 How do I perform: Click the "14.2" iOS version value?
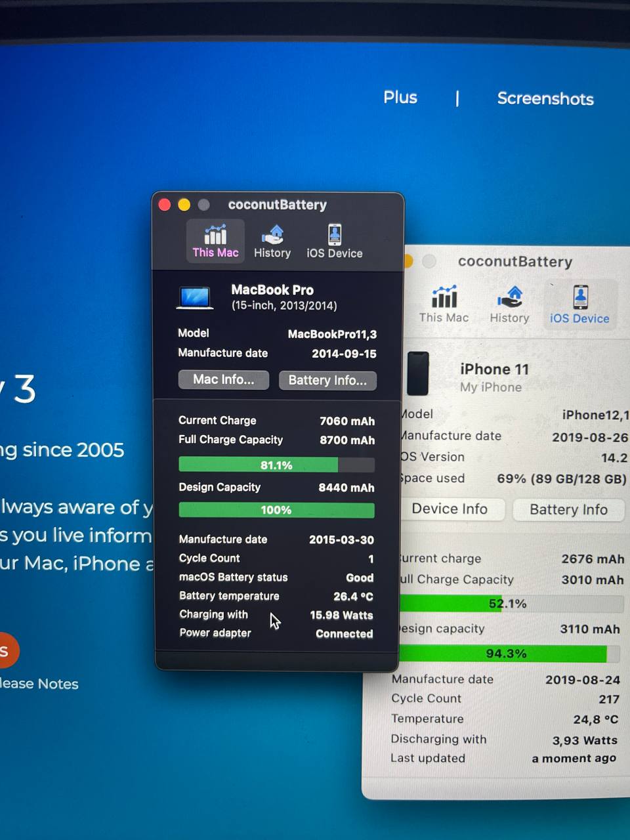[614, 458]
